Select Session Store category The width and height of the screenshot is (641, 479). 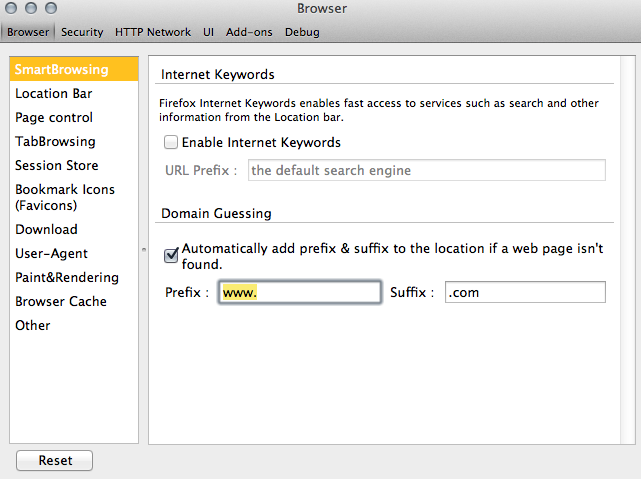56,166
